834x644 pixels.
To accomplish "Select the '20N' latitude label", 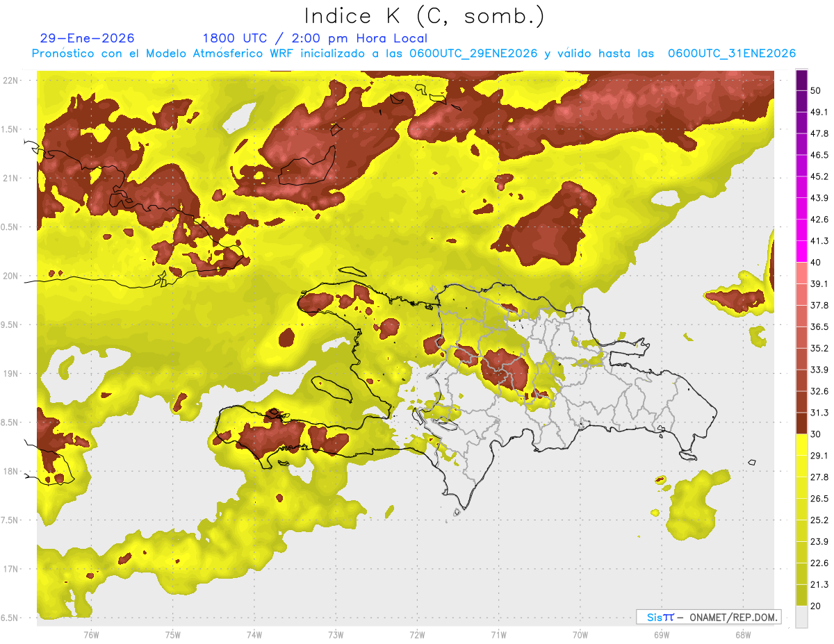I will 10,276.
